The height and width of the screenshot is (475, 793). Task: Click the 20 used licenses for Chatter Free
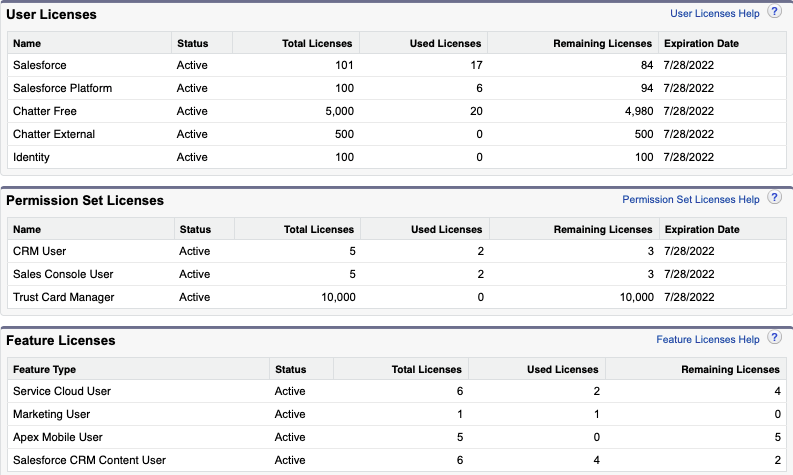pyautogui.click(x=476, y=111)
